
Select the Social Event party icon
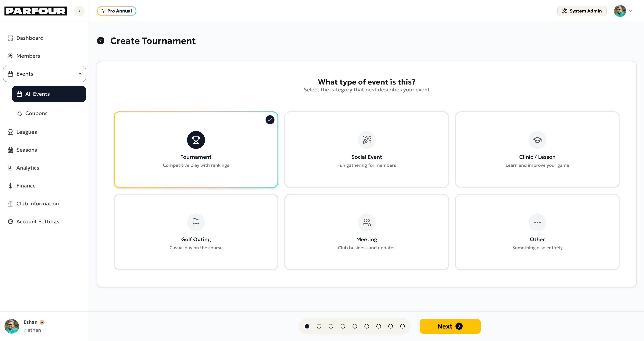(x=367, y=140)
